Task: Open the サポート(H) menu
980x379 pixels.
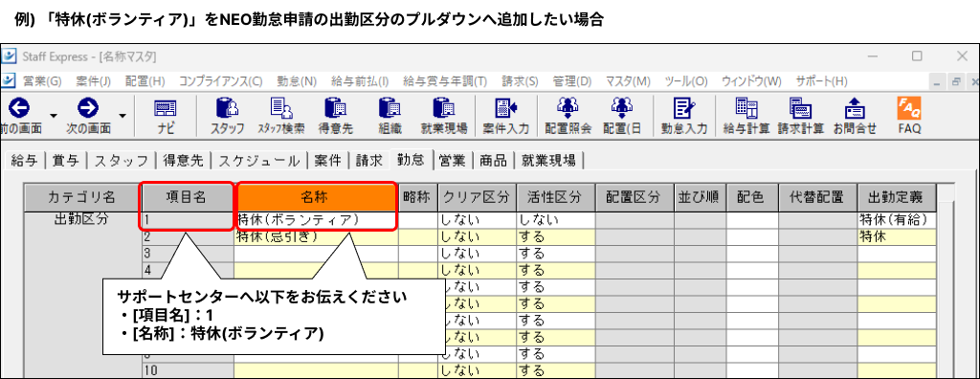Action: [820, 81]
